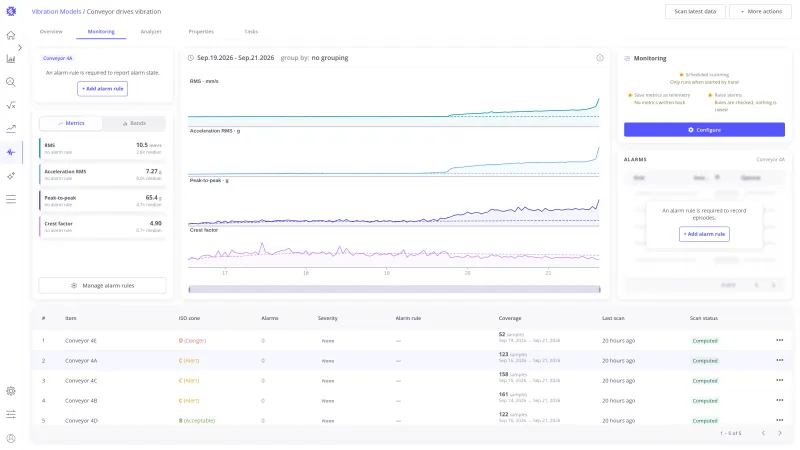Open row actions for Conveyor 4A
800x450 pixels.
tap(779, 360)
